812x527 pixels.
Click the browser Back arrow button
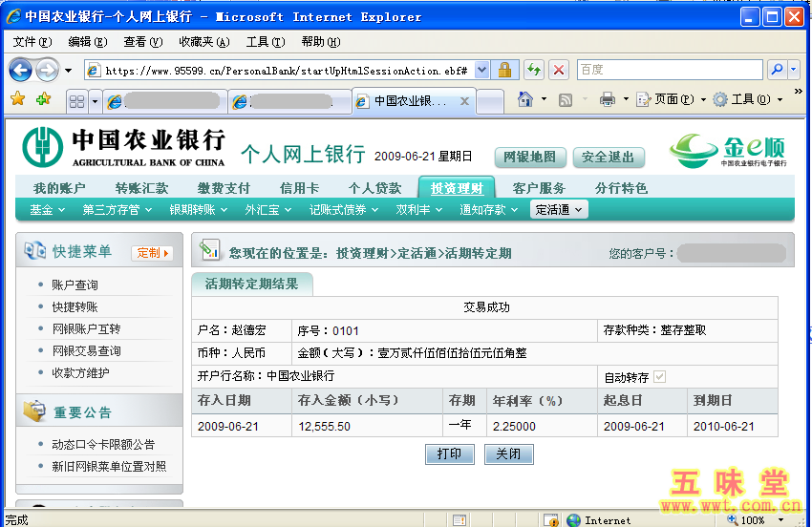tap(21, 70)
